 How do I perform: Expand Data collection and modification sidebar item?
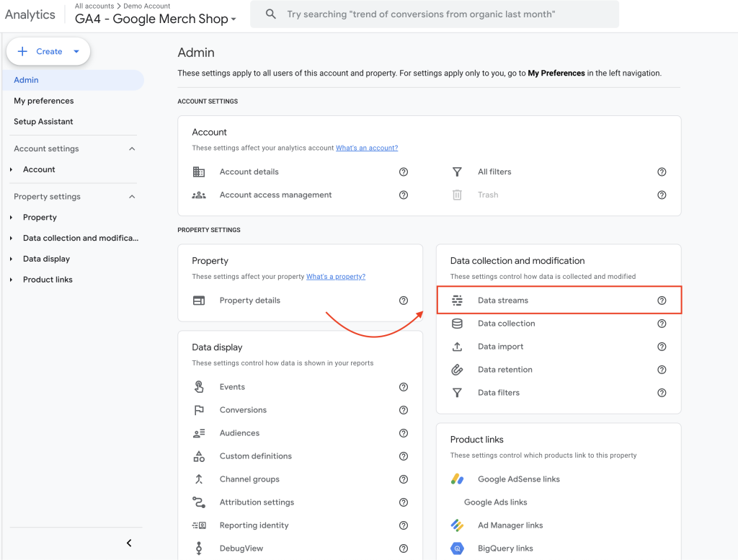11,238
